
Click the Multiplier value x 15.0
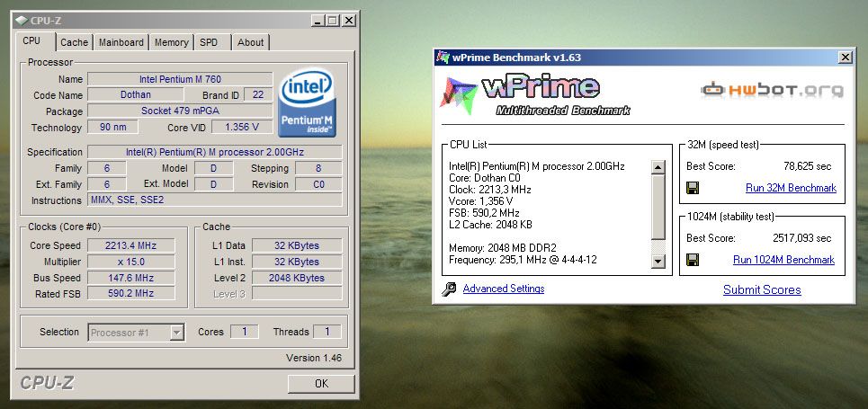(131, 262)
